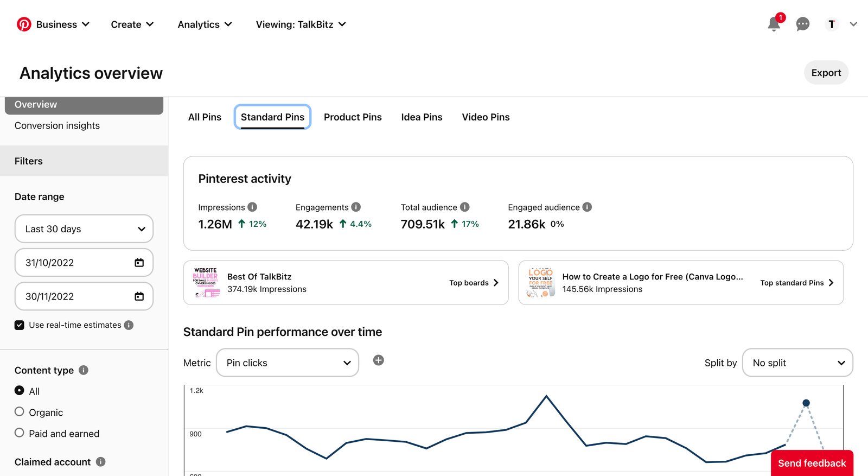The width and height of the screenshot is (868, 476).
Task: Select the Paid and earned radio button
Action: (20, 433)
